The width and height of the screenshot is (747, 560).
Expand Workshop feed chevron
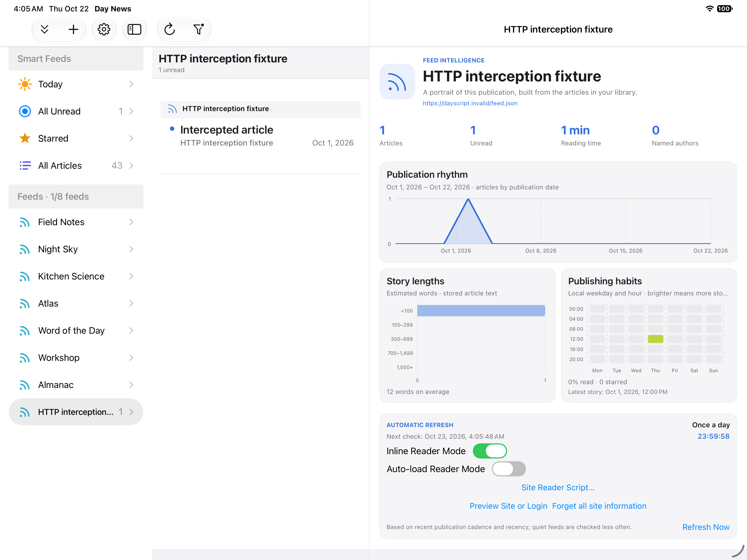coord(131,358)
